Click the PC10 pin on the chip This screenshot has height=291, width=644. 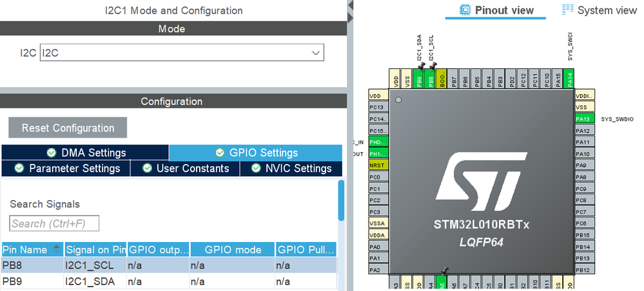[x=546, y=79]
